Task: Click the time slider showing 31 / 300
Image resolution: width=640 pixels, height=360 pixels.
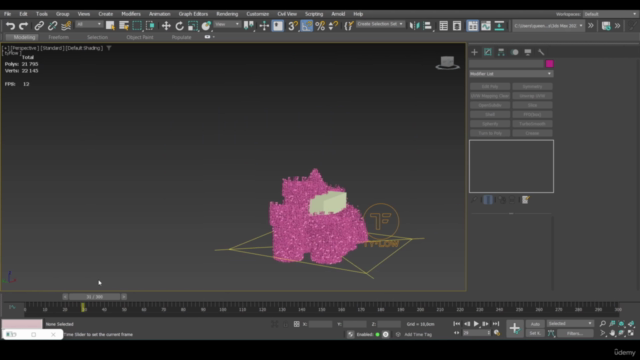Action: tap(94, 297)
